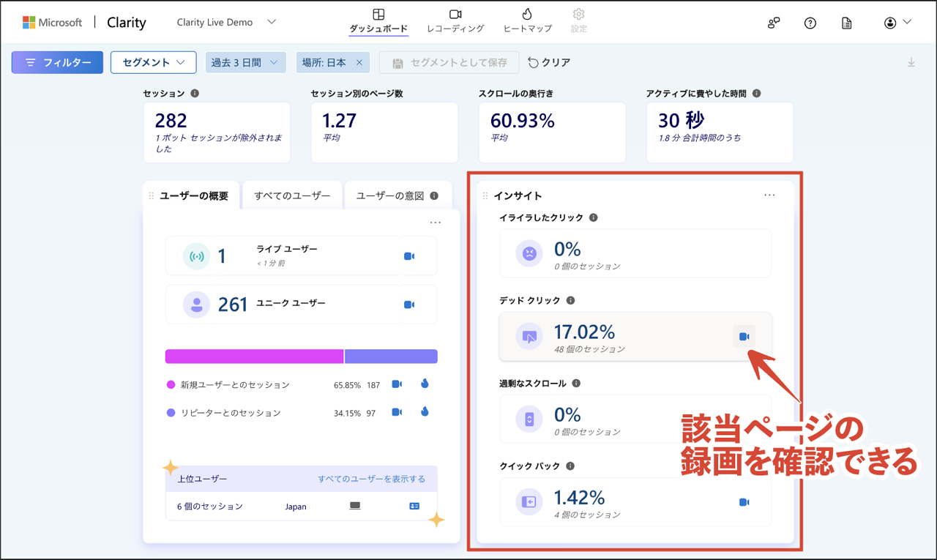Open the share/team members icon
This screenshot has height=560, width=937.
774,23
